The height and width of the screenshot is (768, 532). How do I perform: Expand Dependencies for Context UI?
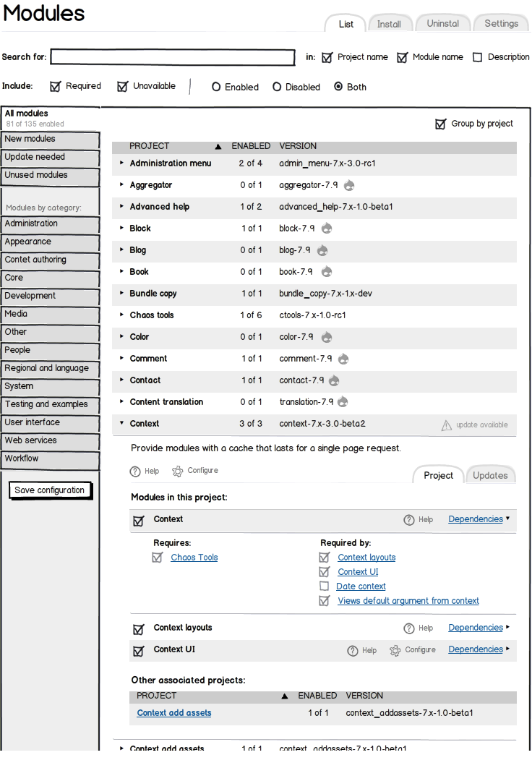tap(479, 649)
